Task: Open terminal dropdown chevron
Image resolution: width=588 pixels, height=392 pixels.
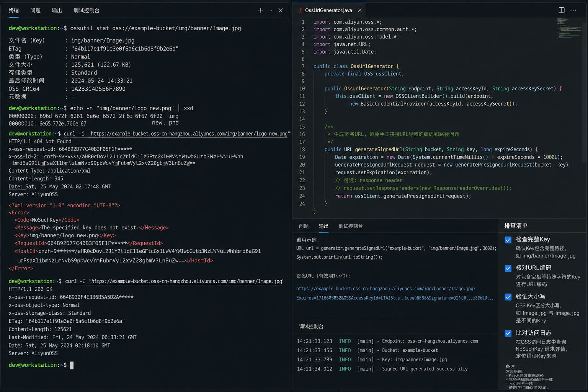Action: [x=270, y=10]
